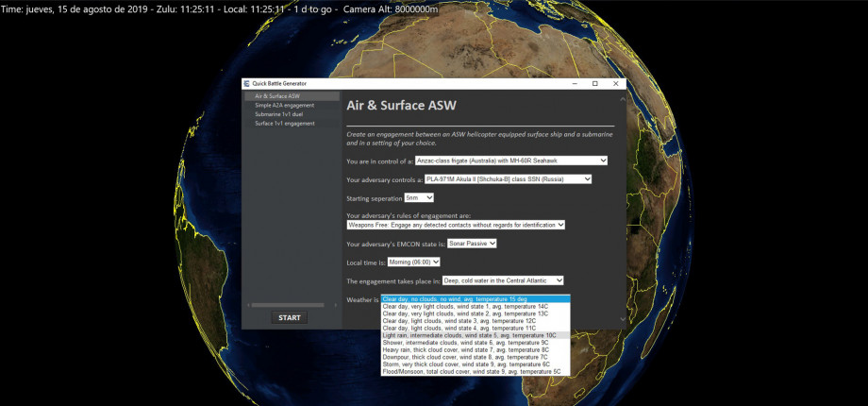
Task: Open the Local time dropdown
Action: (x=413, y=262)
